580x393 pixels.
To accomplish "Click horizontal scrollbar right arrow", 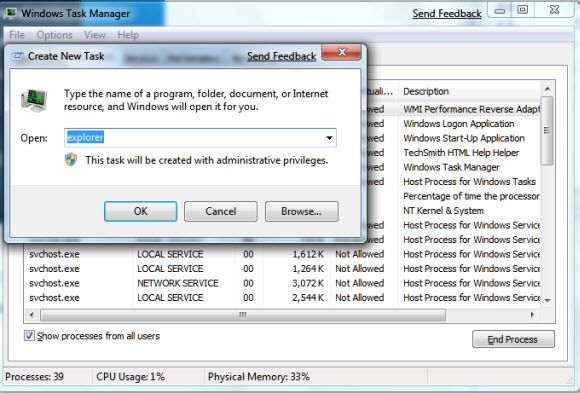I will click(x=533, y=315).
